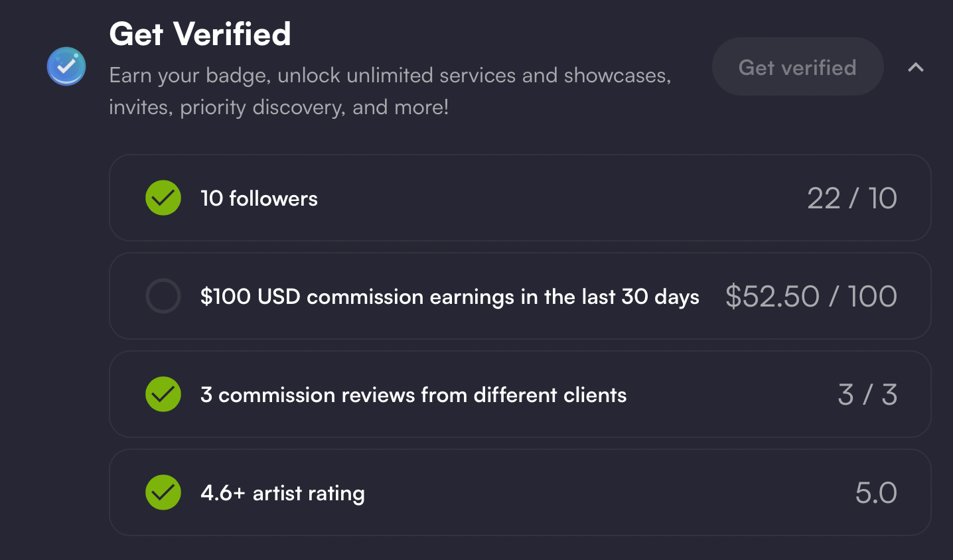Collapse the Get Verified section with chevron
Screen dimensions: 953x560
(916, 67)
